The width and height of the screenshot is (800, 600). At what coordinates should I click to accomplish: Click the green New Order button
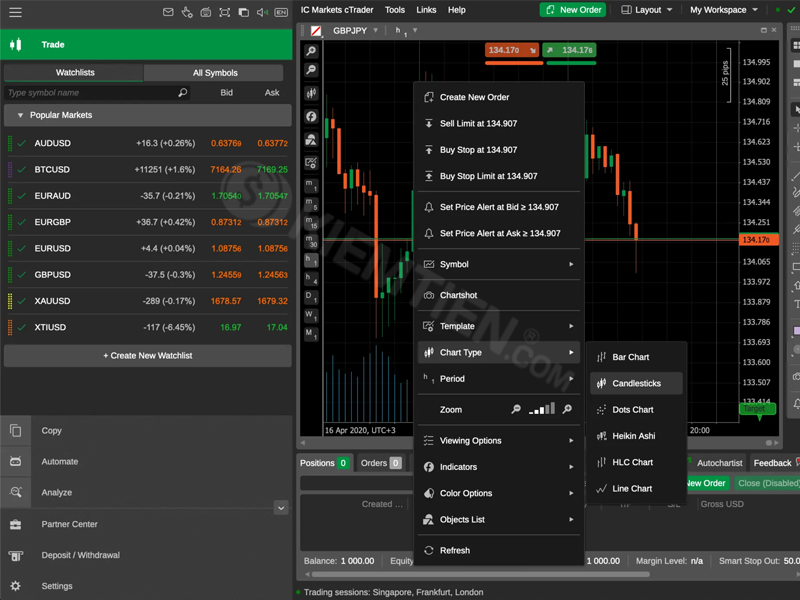point(573,10)
